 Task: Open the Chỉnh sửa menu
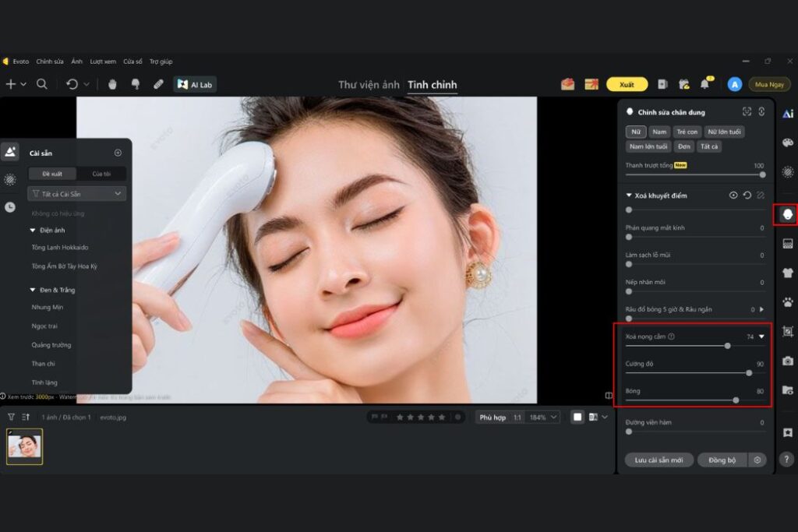50,62
